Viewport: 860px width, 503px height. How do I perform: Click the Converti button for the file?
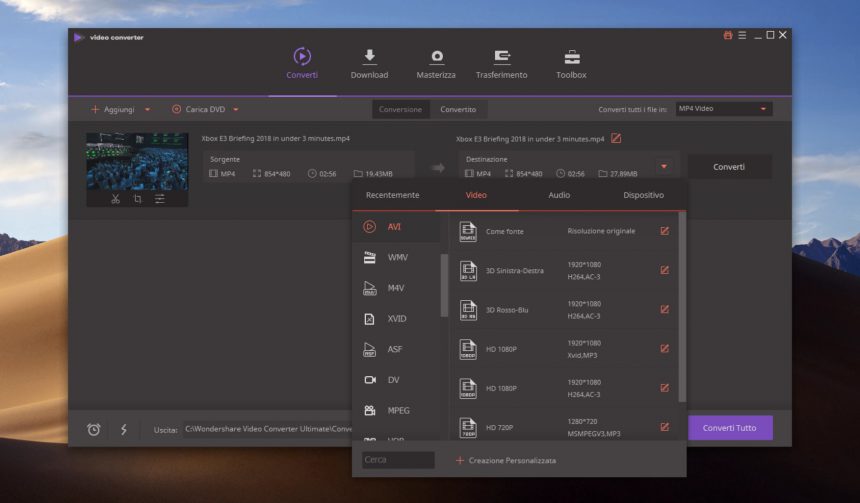(x=729, y=167)
